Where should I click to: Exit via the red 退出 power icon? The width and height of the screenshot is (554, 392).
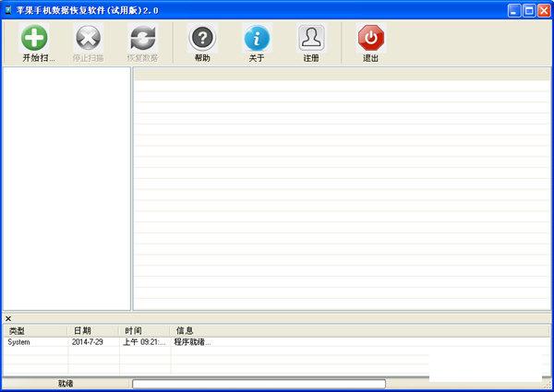click(x=370, y=39)
